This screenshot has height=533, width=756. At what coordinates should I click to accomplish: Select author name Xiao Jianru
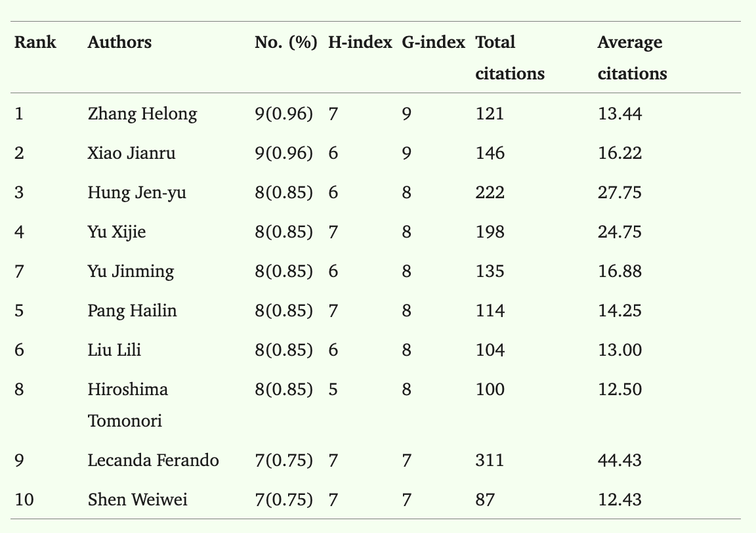click(x=132, y=154)
